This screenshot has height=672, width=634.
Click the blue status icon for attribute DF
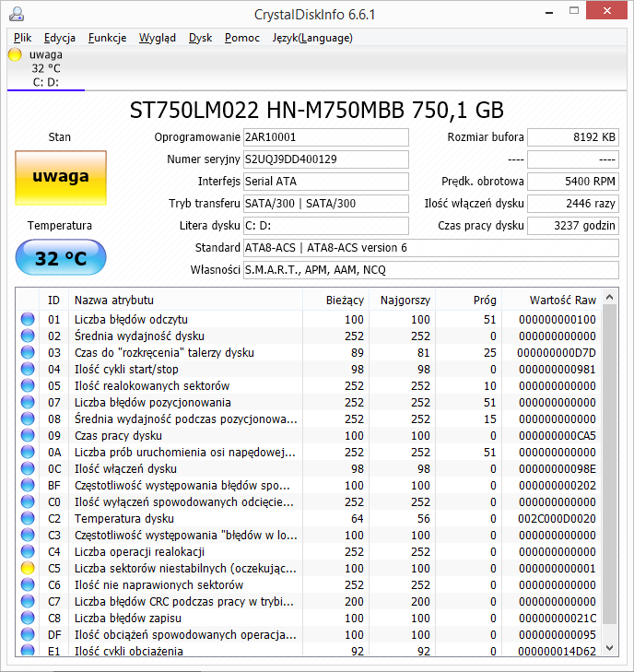coord(28,635)
